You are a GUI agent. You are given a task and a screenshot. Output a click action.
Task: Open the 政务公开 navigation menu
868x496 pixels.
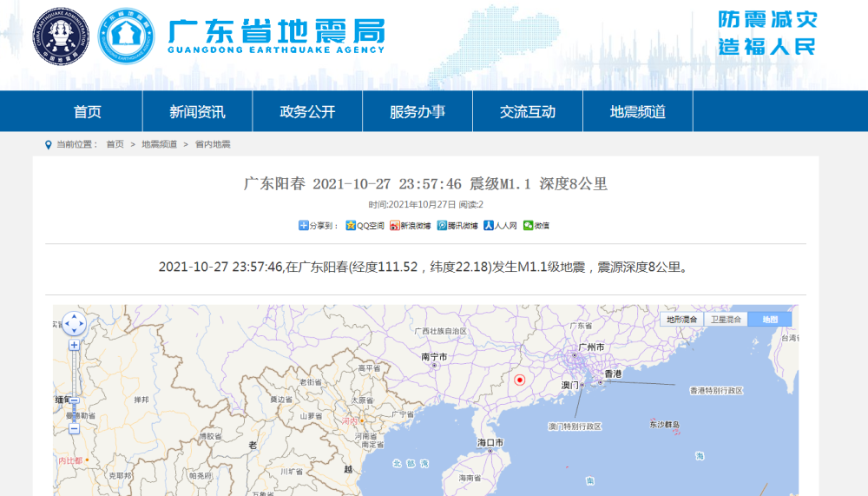[307, 111]
